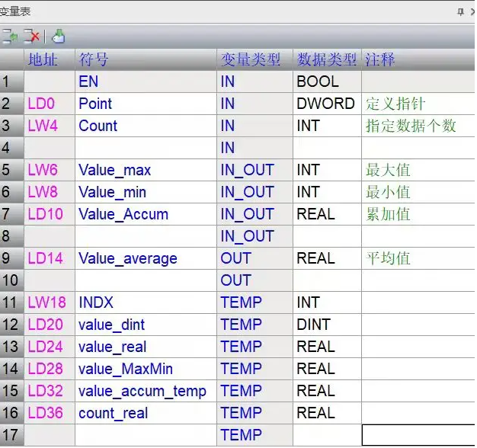Click the 变量类型 column header
The width and height of the screenshot is (477, 448).
[255, 59]
